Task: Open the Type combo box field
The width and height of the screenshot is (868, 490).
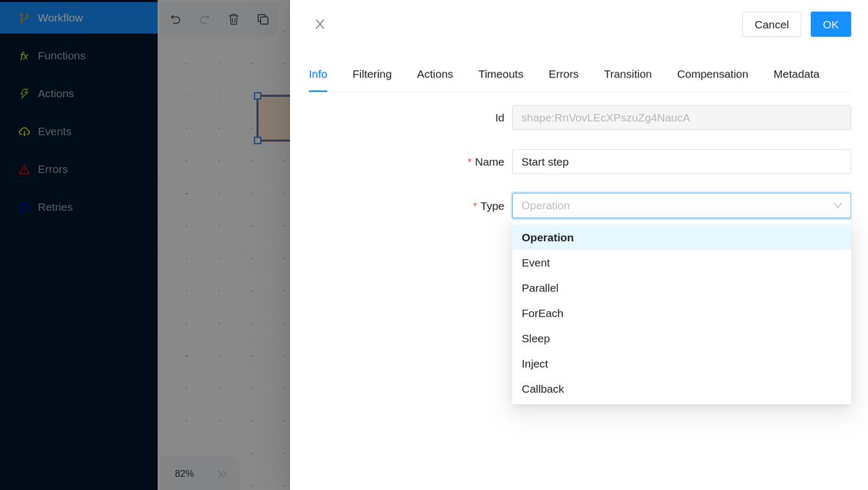Action: click(681, 206)
